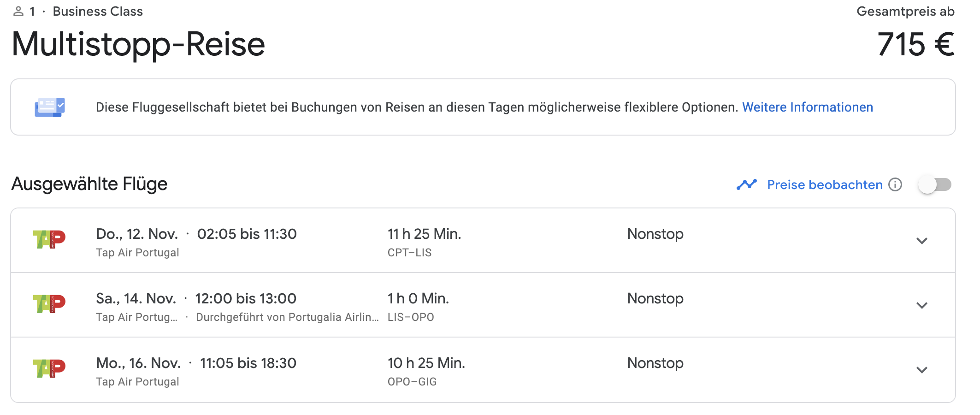Screen dimensions: 980x415
Task: Open the Weitere Informationen link
Action: tap(807, 107)
